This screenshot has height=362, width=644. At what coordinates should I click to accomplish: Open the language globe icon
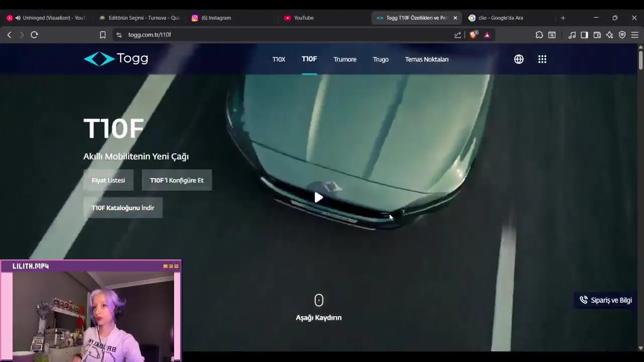[519, 59]
